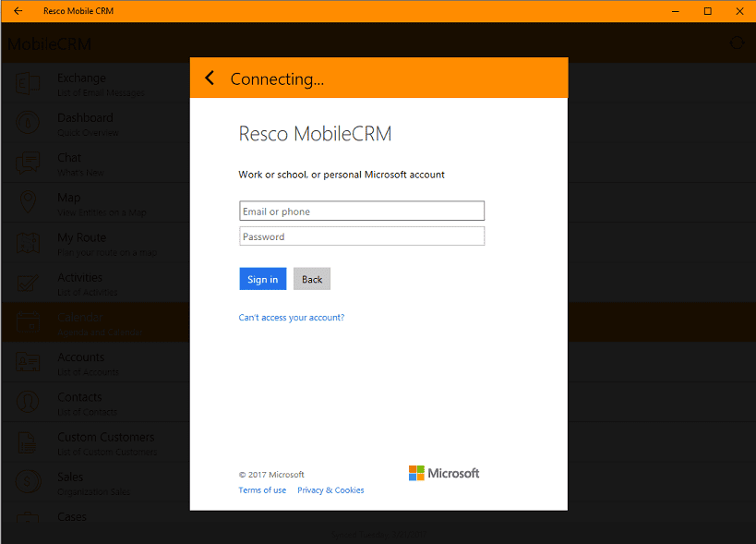Click the Contacts person icon
Screen dimensions: 756x544
point(28,402)
